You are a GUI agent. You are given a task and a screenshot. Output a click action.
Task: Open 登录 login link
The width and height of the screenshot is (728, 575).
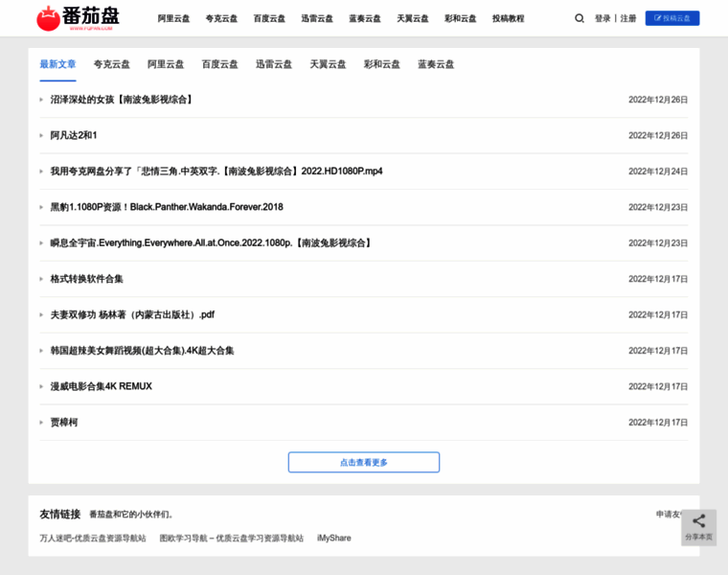point(603,18)
